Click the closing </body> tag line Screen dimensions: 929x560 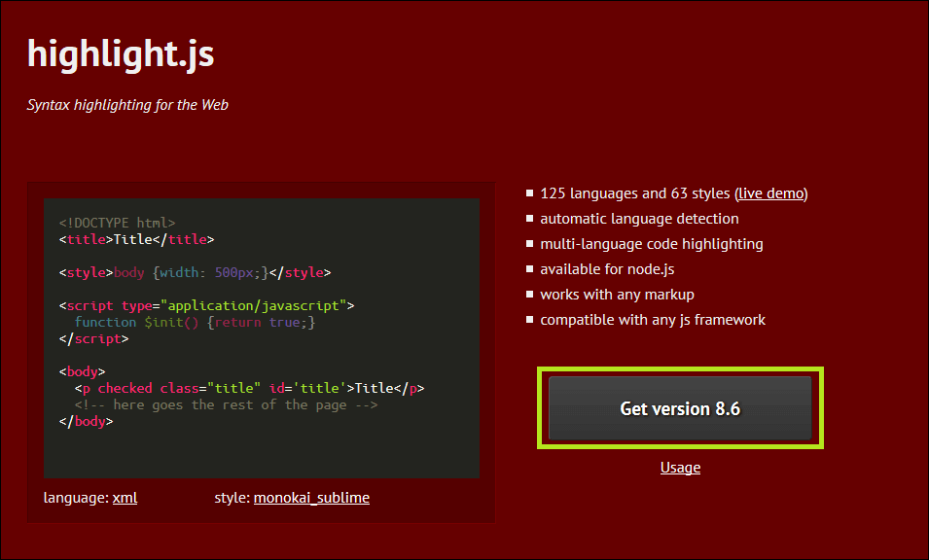pyautogui.click(x=86, y=422)
